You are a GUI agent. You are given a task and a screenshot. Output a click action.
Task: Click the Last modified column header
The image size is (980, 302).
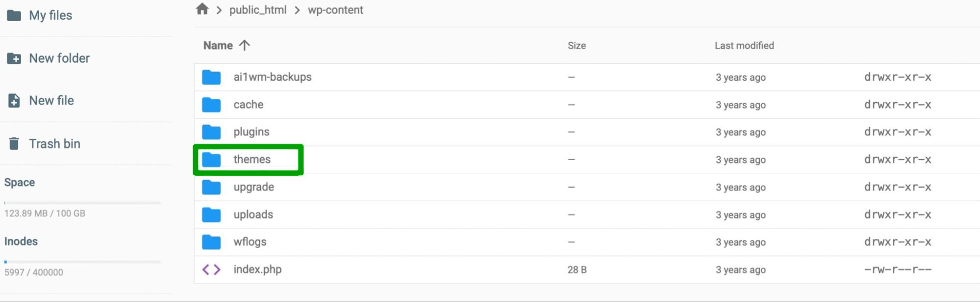[744, 45]
